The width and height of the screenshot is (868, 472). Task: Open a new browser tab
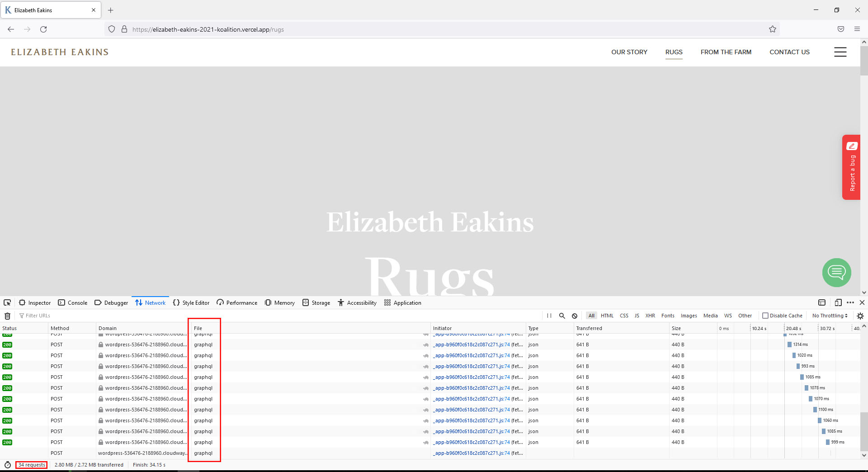tap(110, 10)
